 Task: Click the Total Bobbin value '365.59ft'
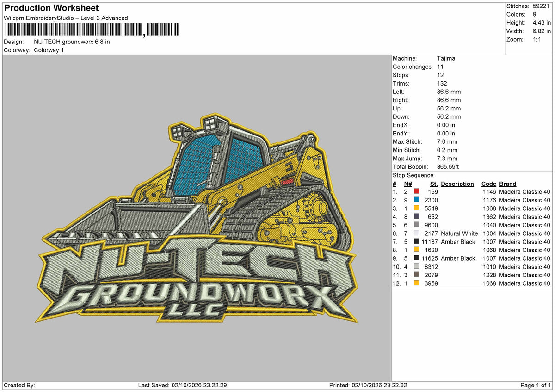[448, 167]
